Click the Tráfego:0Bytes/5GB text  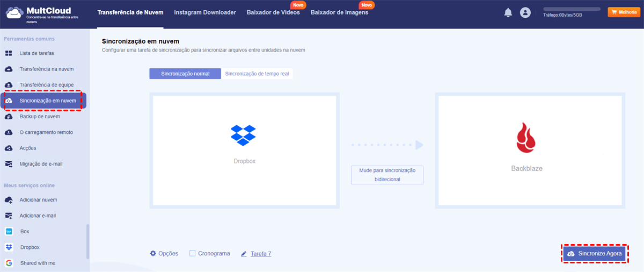click(x=562, y=16)
